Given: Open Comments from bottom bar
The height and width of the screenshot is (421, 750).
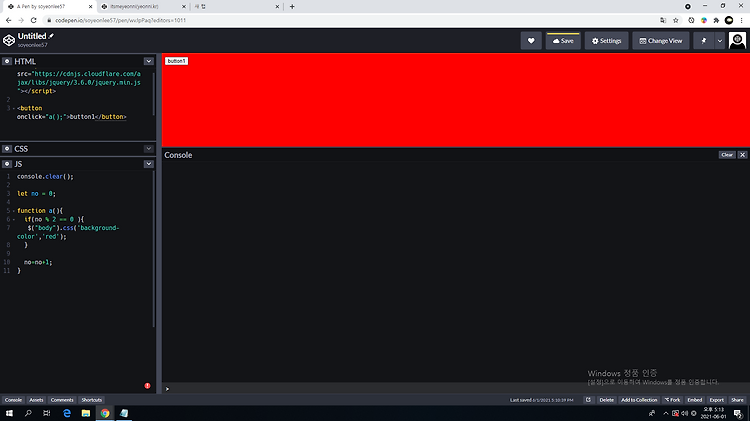Looking at the screenshot, I should pyautogui.click(x=62, y=400).
